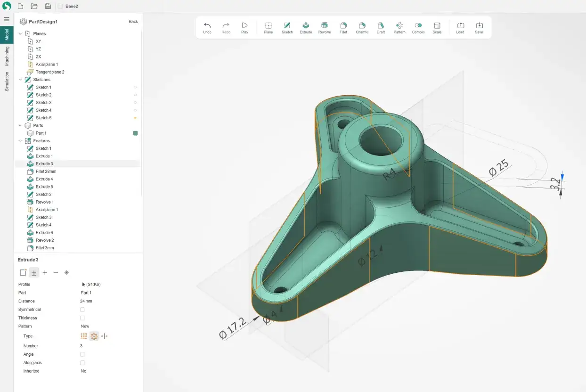586x392 pixels.
Task: Collapse the Parts tree group
Action: click(20, 125)
